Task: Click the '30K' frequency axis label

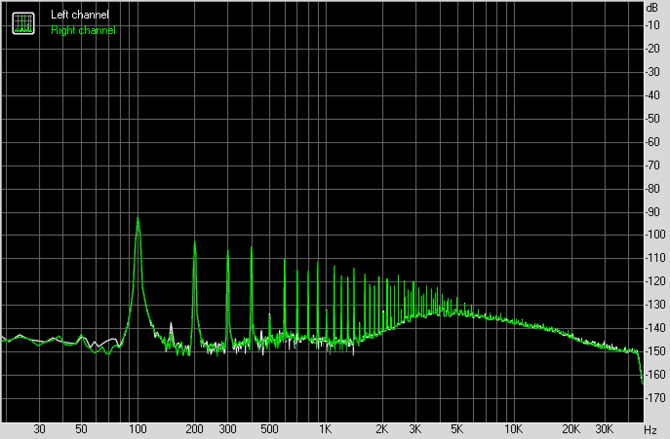Action: [604, 429]
